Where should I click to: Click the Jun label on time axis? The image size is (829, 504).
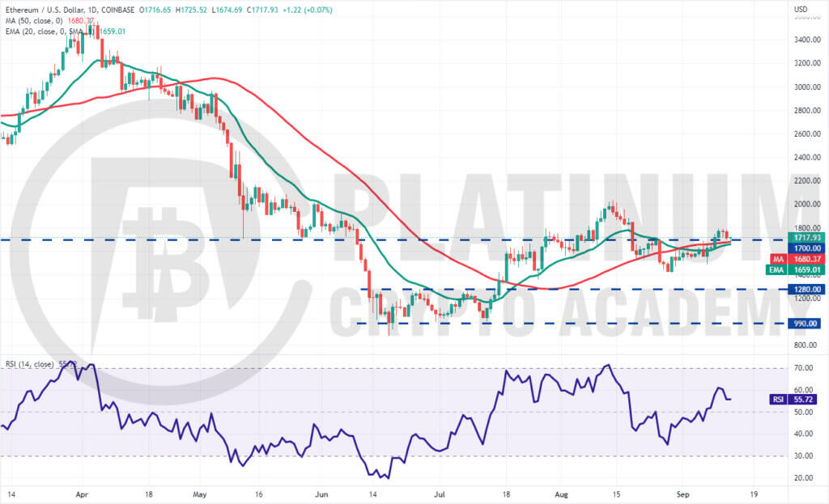point(321,494)
